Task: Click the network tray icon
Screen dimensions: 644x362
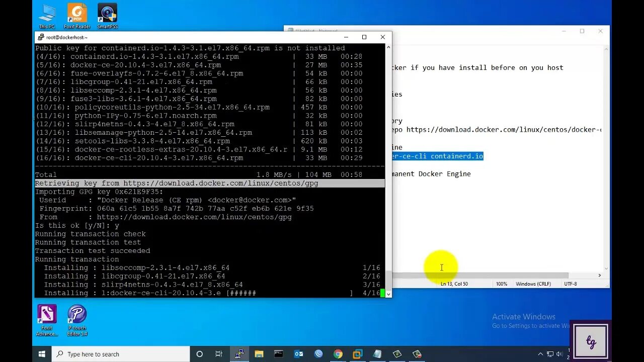Action: click(x=550, y=354)
